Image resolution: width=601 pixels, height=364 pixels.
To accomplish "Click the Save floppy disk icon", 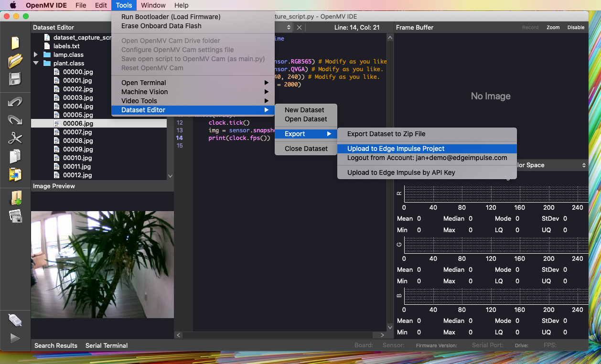I will 15,79.
